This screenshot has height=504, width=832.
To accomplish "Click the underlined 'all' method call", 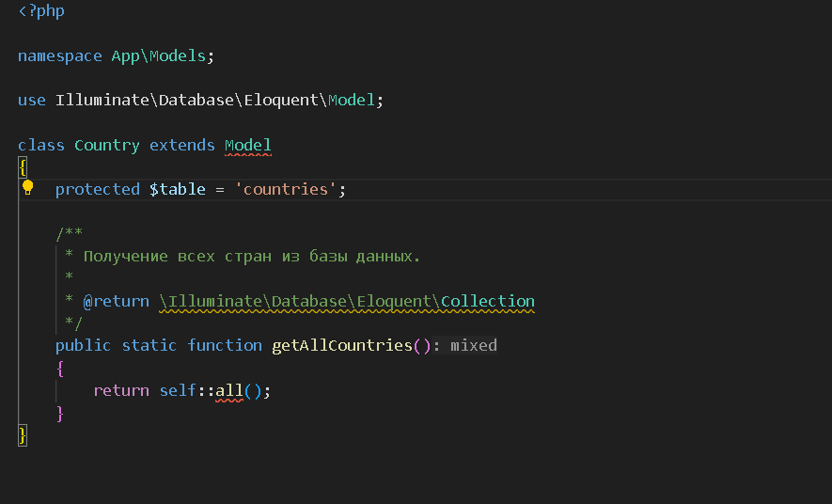I will pyautogui.click(x=229, y=390).
